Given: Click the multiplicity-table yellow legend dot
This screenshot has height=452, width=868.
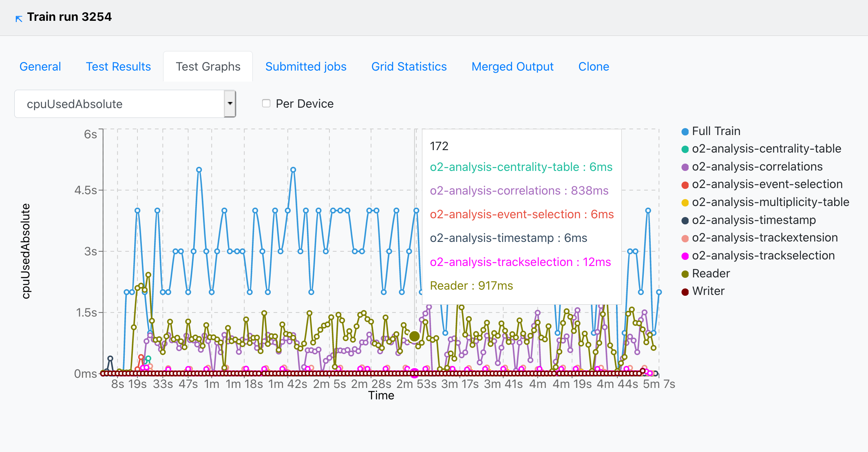Looking at the screenshot, I should tap(685, 203).
